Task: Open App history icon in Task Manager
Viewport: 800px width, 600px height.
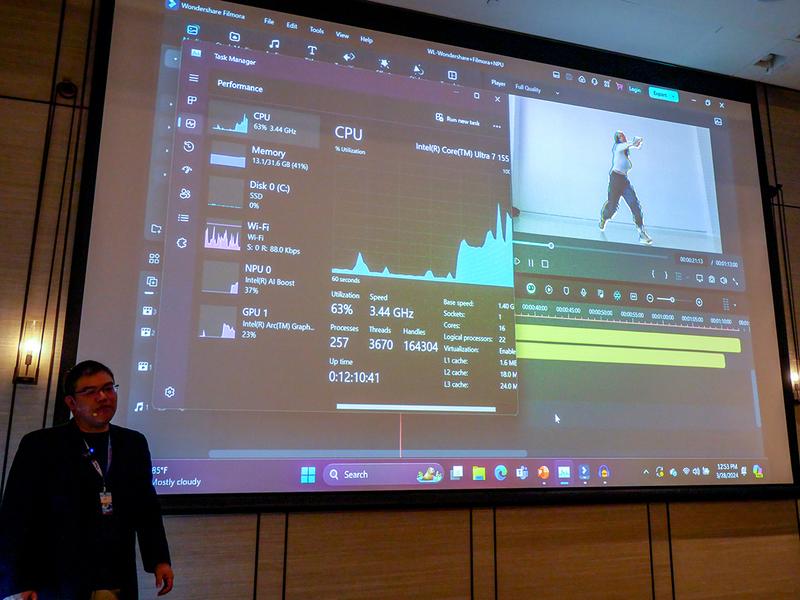Action: [x=189, y=147]
